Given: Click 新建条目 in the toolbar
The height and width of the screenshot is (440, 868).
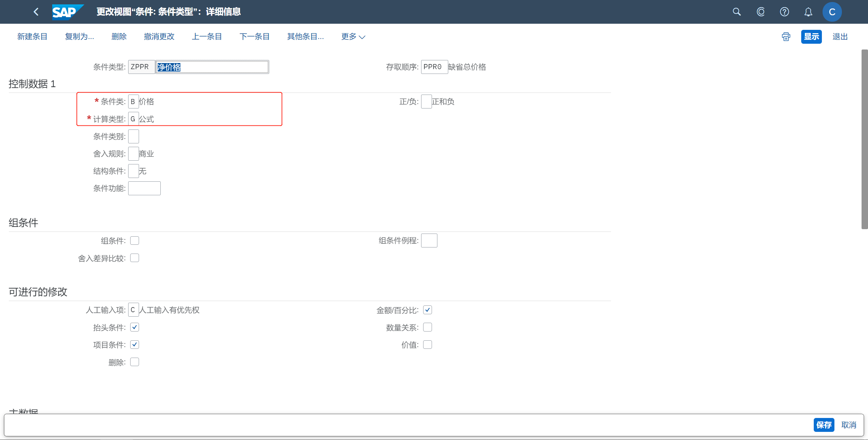Looking at the screenshot, I should (32, 37).
